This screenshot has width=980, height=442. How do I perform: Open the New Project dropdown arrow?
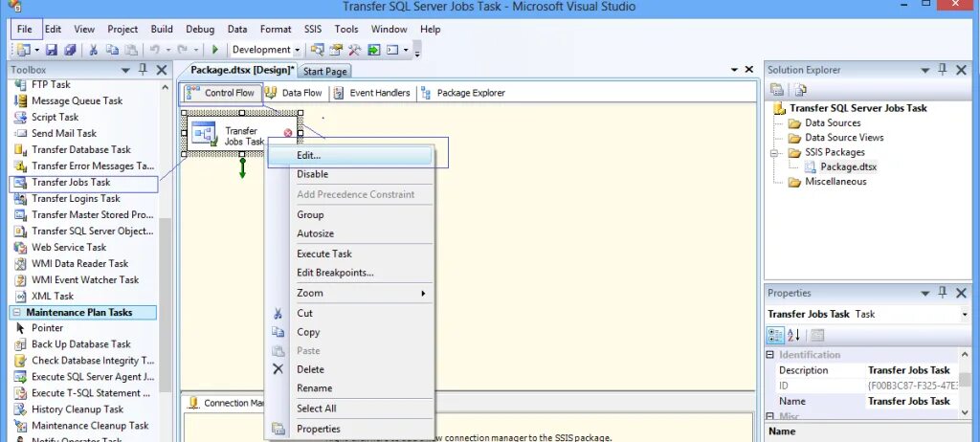pyautogui.click(x=37, y=50)
